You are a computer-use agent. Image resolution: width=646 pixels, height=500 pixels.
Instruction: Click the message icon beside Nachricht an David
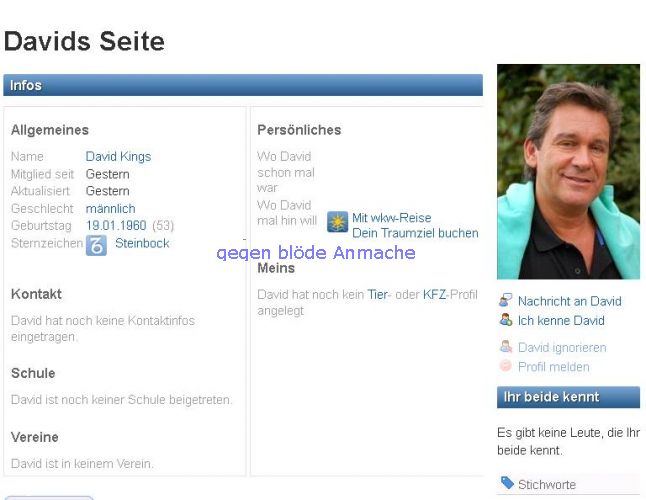tap(506, 300)
